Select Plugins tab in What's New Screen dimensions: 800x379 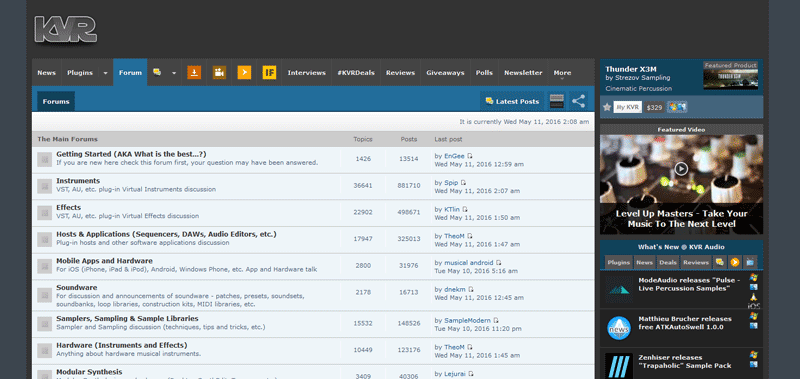pyautogui.click(x=619, y=262)
